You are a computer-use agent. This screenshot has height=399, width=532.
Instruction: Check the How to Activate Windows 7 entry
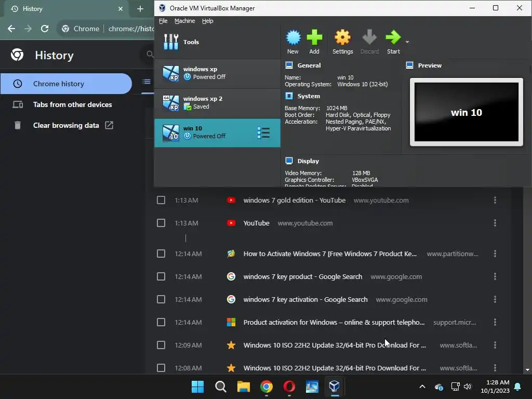pos(161,254)
